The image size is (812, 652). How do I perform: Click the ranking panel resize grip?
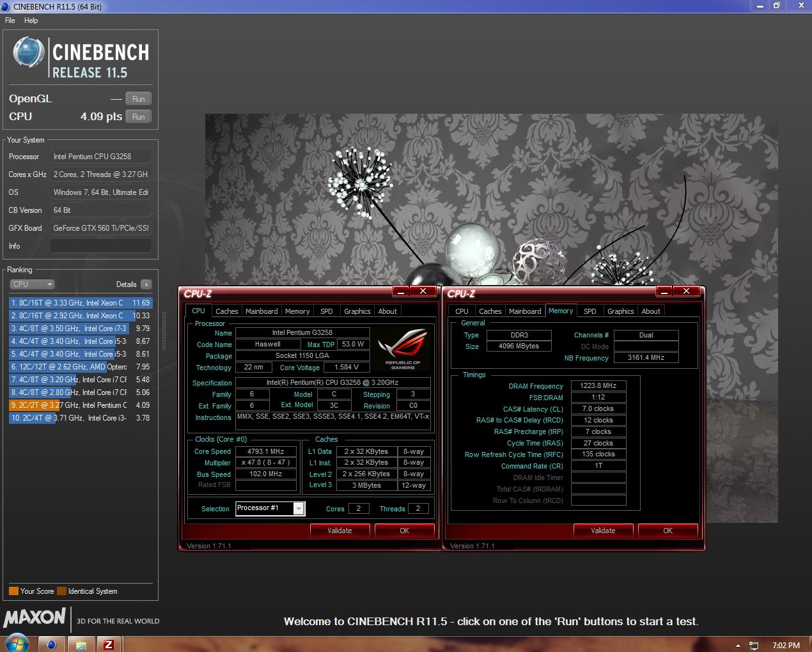click(x=164, y=331)
